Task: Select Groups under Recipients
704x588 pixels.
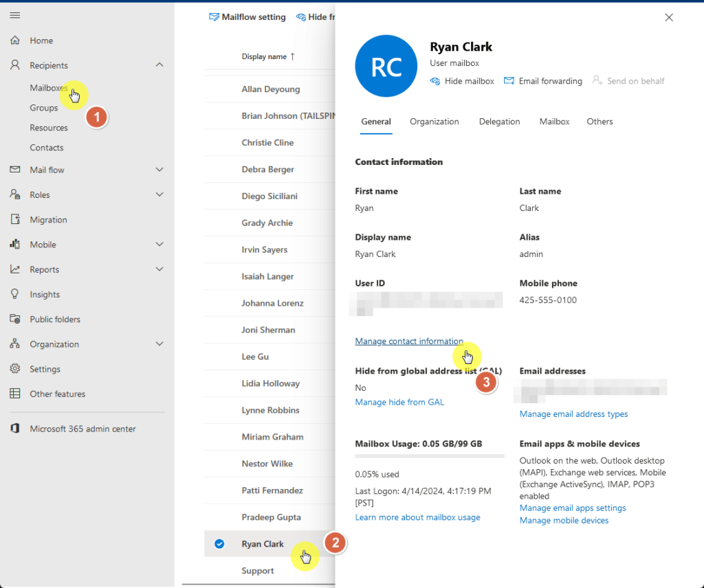Action: pos(44,108)
